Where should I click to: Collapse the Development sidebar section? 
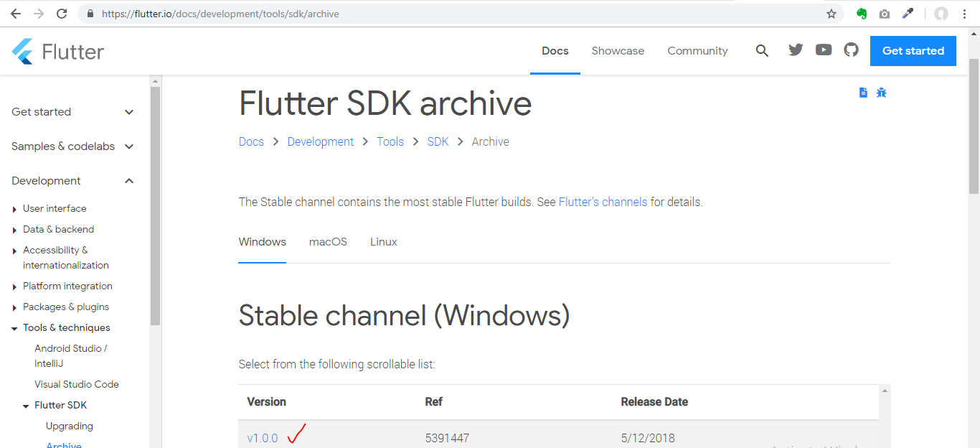point(72,181)
